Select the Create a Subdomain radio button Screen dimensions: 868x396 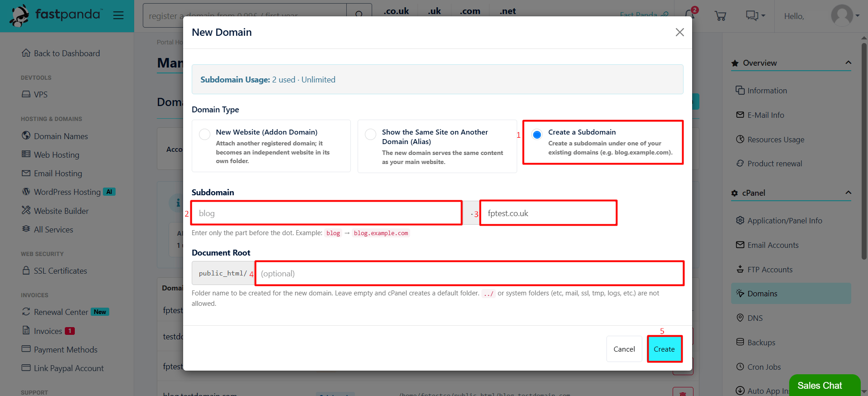click(537, 135)
